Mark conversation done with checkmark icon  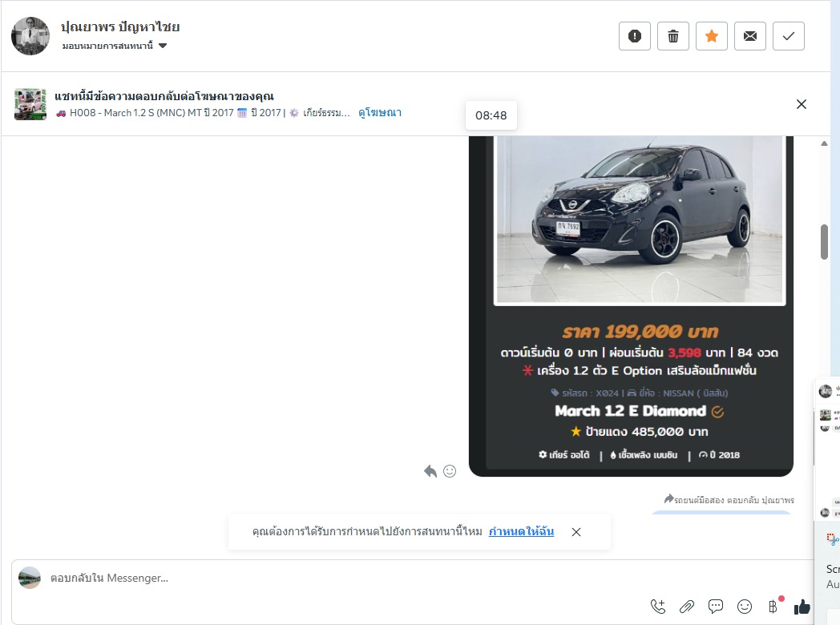pyautogui.click(x=789, y=36)
